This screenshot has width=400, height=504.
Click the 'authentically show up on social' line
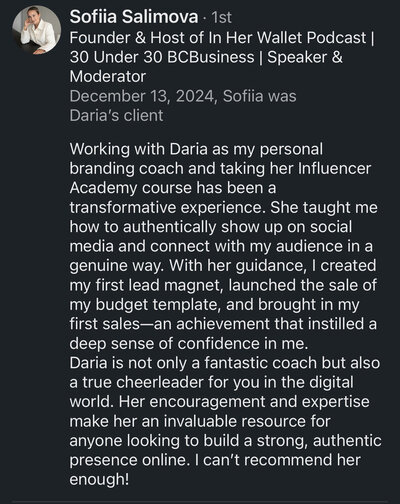pos(237,227)
